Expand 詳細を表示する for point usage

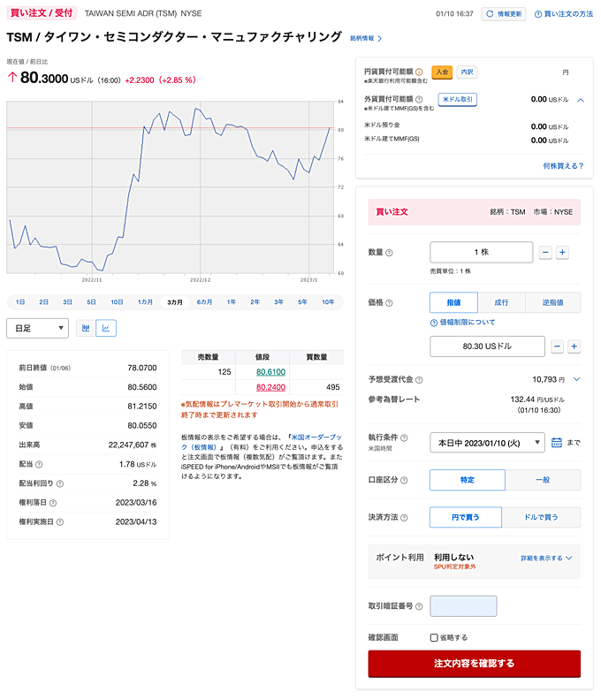(x=546, y=558)
